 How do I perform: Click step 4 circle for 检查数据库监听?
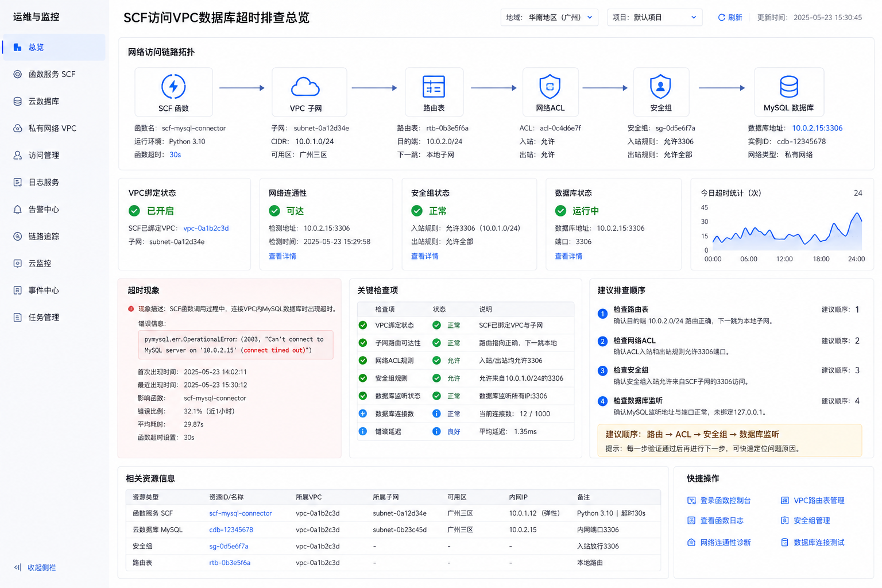pos(602,401)
